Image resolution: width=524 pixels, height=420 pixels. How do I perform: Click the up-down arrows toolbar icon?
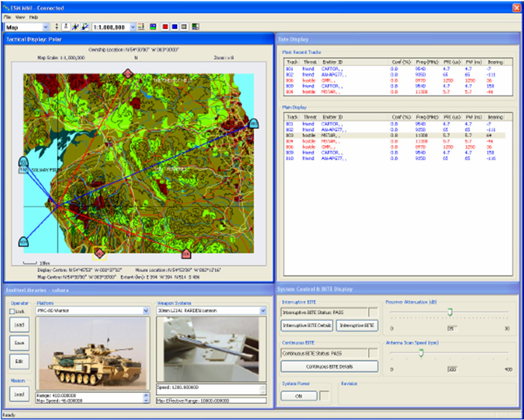[57, 27]
